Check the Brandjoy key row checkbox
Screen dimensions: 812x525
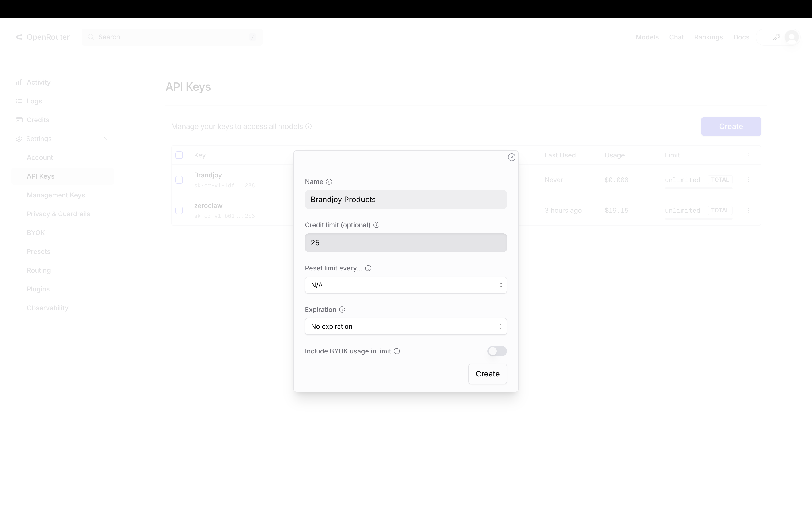tap(179, 180)
